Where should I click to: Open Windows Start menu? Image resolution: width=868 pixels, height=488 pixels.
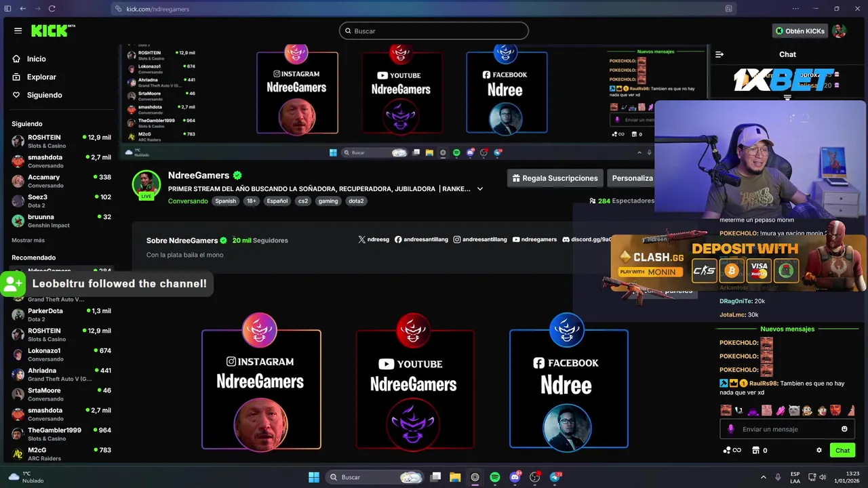(x=314, y=477)
